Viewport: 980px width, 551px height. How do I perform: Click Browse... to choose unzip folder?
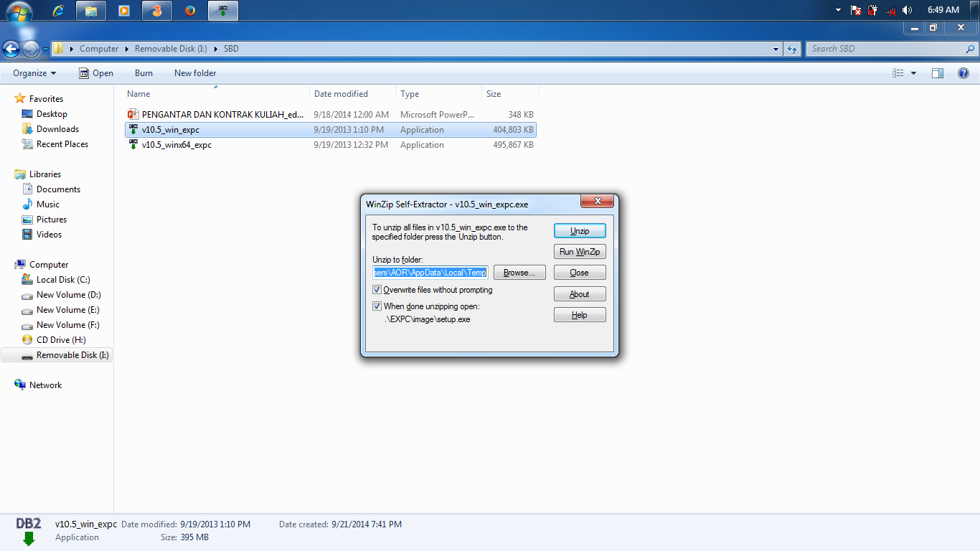[x=519, y=273]
